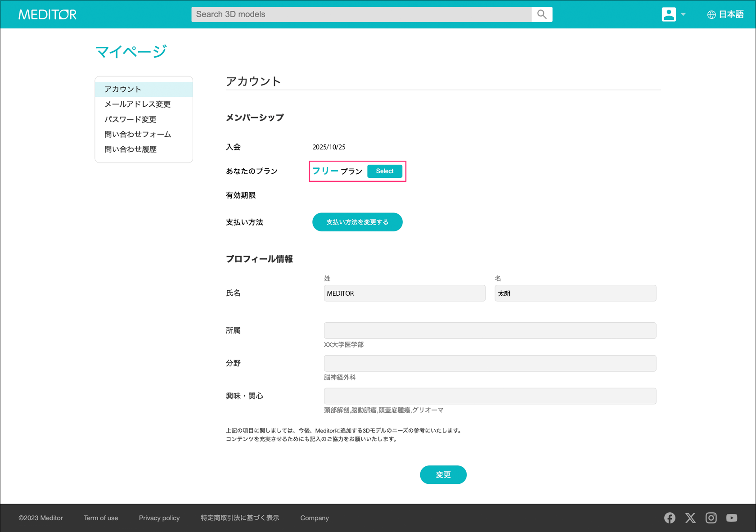Open the Privacy policy footer link
The image size is (756, 532).
point(159,518)
